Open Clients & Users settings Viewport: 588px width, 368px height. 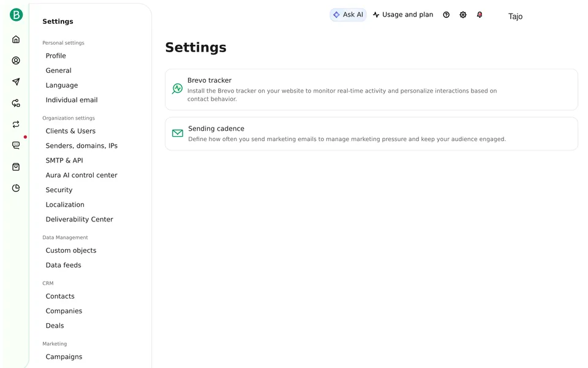[x=70, y=131]
